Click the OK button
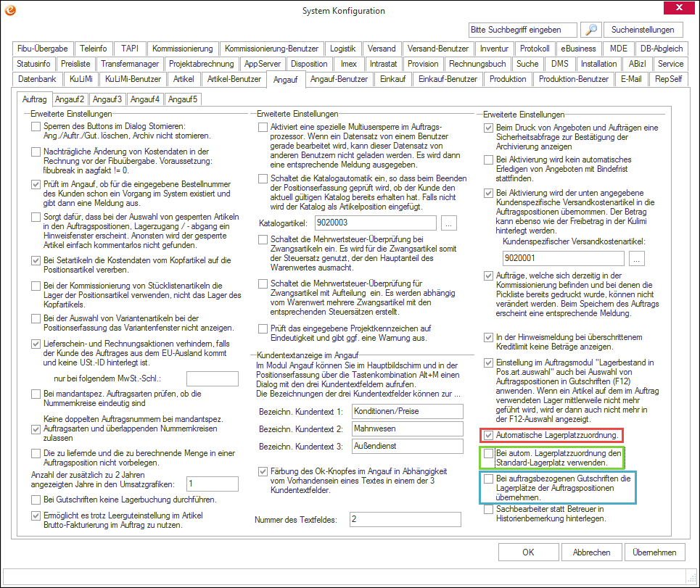This screenshot has height=588, width=700. coord(528,552)
